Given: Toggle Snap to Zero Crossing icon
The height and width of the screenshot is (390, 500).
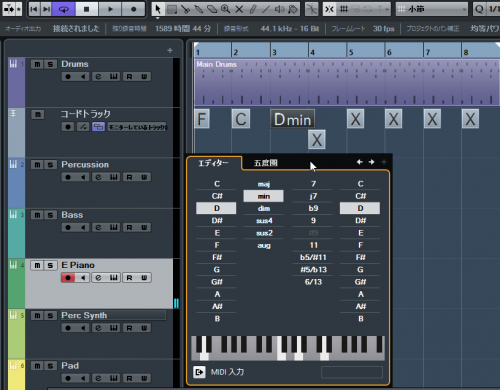Looking at the screenshot, I should pyautogui.click(x=311, y=9).
